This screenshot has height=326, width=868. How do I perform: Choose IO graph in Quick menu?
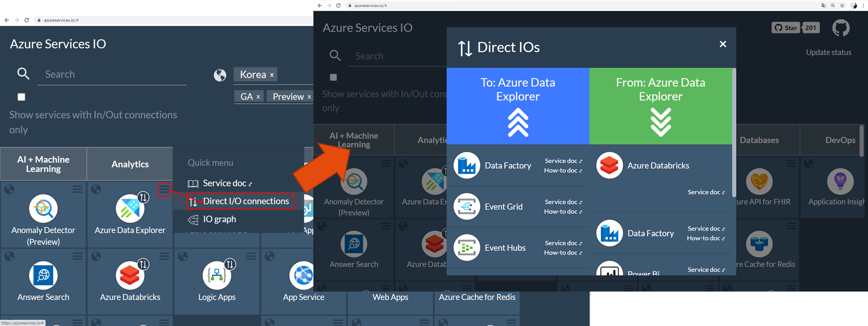coord(212,219)
